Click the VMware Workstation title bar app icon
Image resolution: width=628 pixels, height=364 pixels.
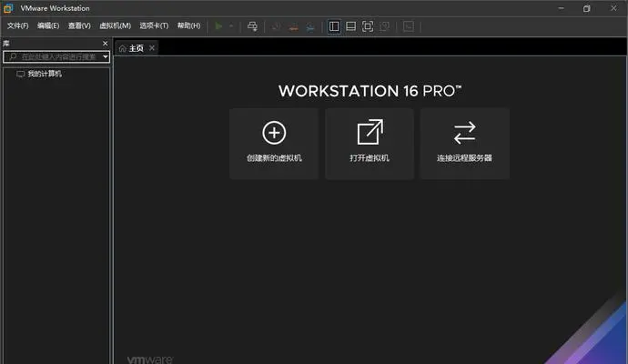8,8
